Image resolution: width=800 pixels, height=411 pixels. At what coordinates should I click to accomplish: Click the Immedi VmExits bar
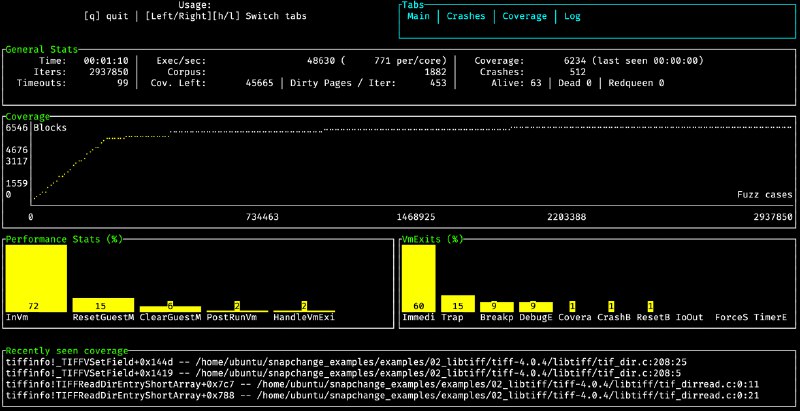pyautogui.click(x=419, y=278)
